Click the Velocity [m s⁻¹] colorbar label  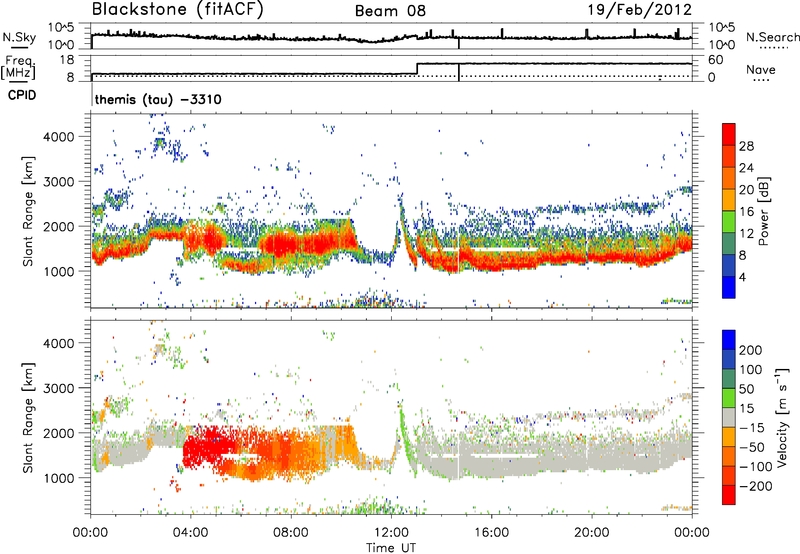pyautogui.click(x=782, y=416)
